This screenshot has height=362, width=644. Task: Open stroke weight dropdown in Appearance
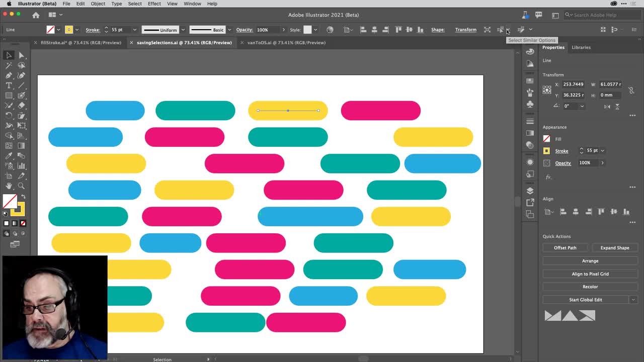[x=602, y=150]
